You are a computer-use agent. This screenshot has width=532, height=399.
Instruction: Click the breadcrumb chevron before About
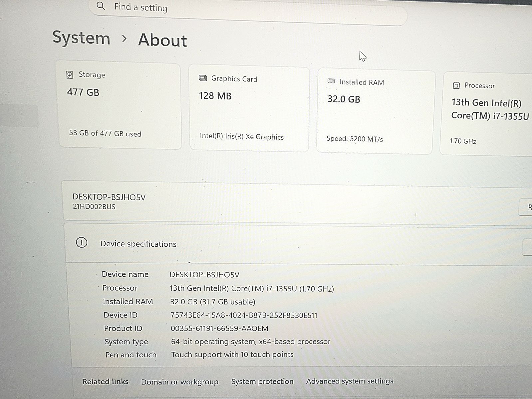(x=124, y=39)
